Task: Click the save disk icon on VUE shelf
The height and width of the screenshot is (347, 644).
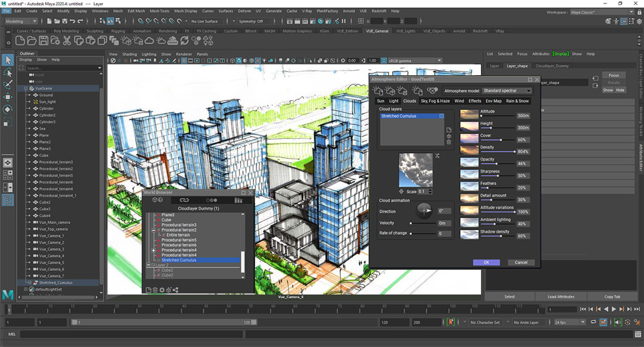Action: point(44,41)
